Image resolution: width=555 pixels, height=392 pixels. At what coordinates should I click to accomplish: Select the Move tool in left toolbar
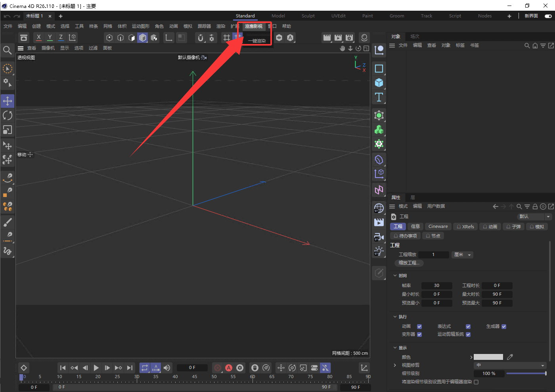pyautogui.click(x=8, y=101)
